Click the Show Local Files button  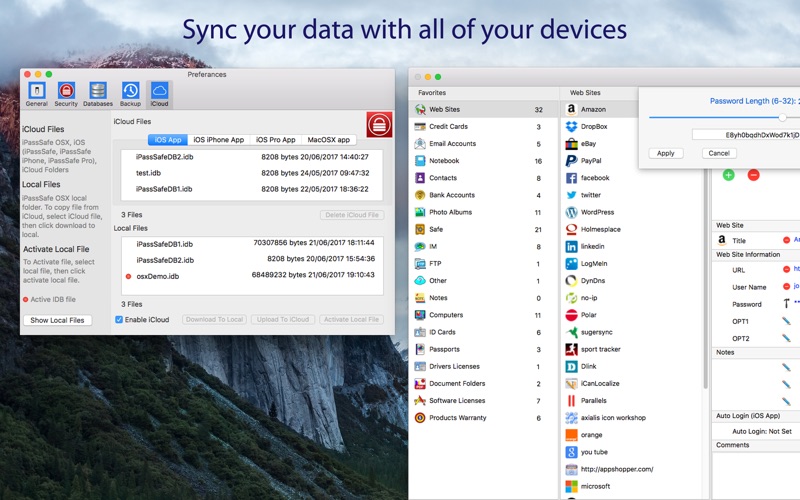(57, 320)
